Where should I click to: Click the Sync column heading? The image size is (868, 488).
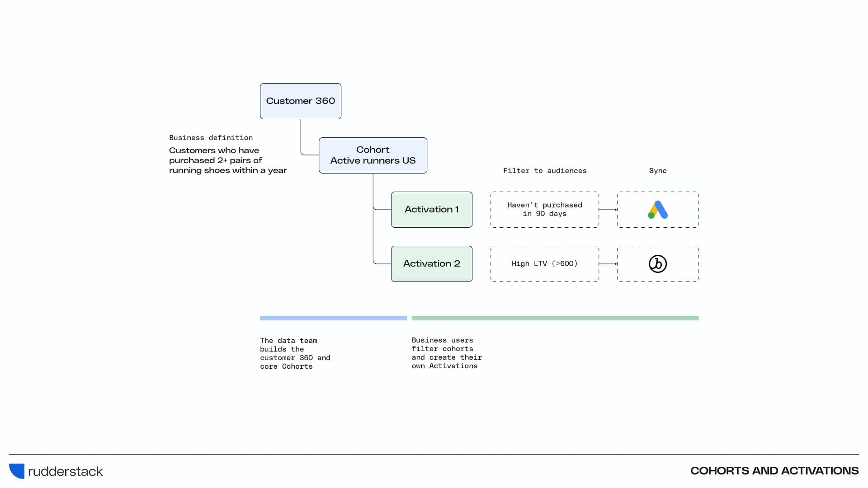(x=658, y=171)
